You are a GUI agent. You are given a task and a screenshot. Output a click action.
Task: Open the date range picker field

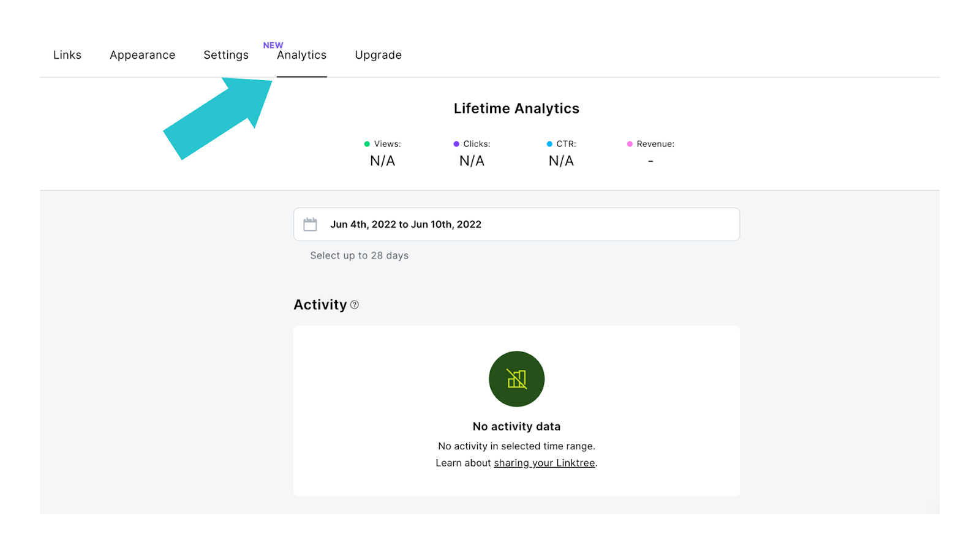[516, 224]
